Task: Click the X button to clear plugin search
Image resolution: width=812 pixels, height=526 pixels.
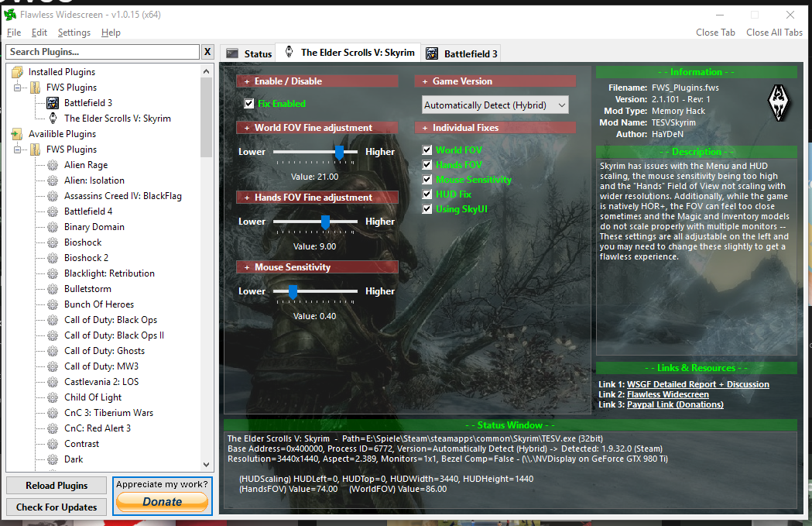Action: tap(207, 52)
